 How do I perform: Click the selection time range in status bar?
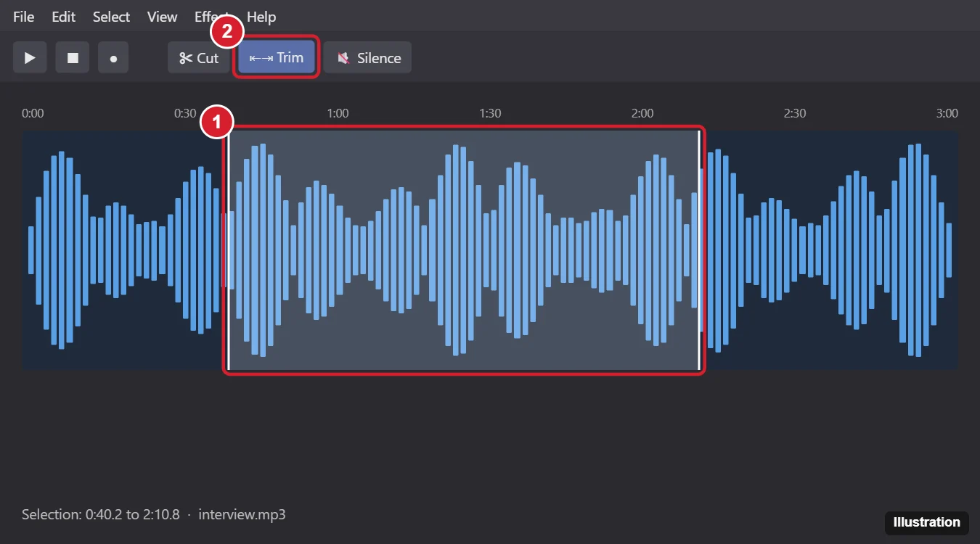click(102, 515)
